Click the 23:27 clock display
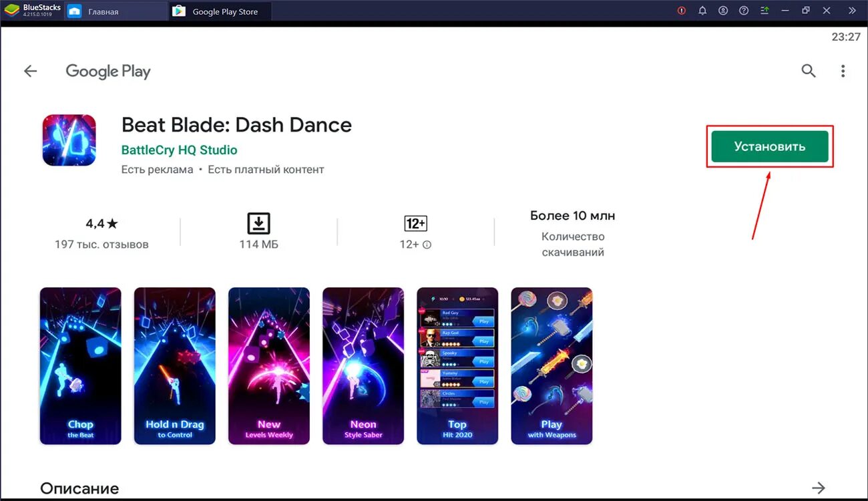 point(846,37)
